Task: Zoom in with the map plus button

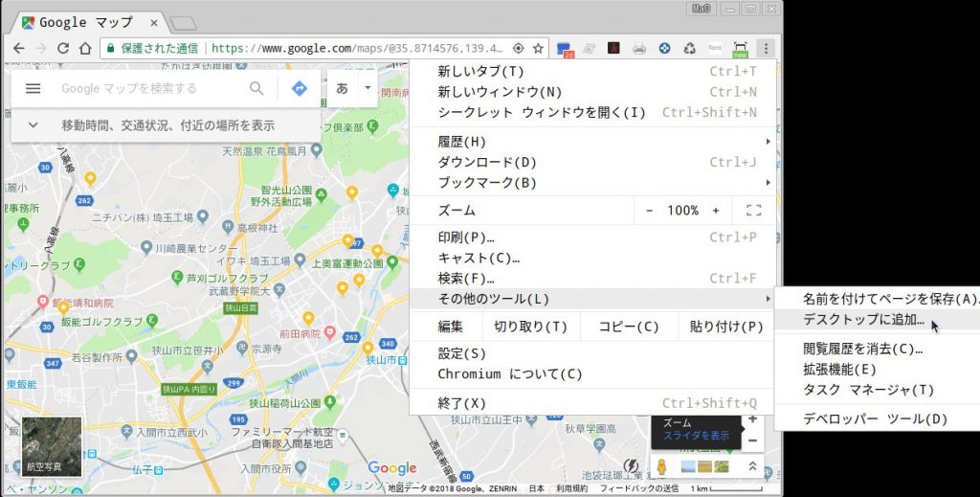Action: (x=752, y=418)
